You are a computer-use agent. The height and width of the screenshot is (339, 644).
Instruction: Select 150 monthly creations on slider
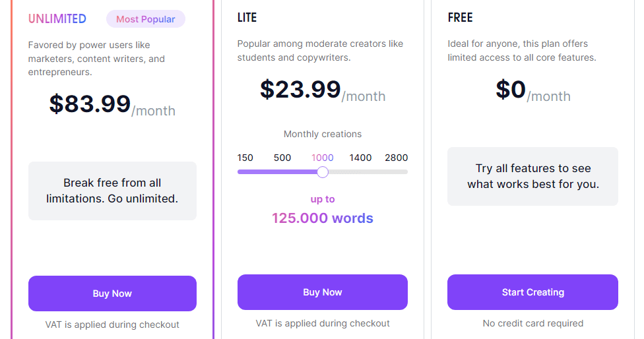pos(245,158)
